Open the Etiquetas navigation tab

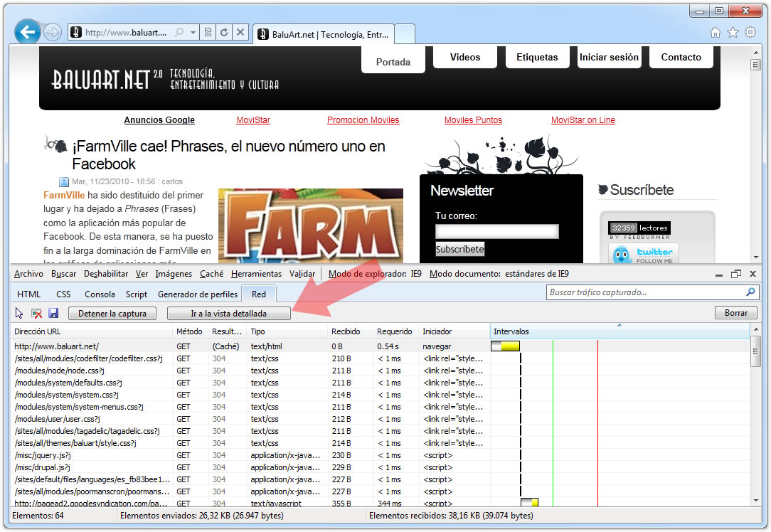537,57
